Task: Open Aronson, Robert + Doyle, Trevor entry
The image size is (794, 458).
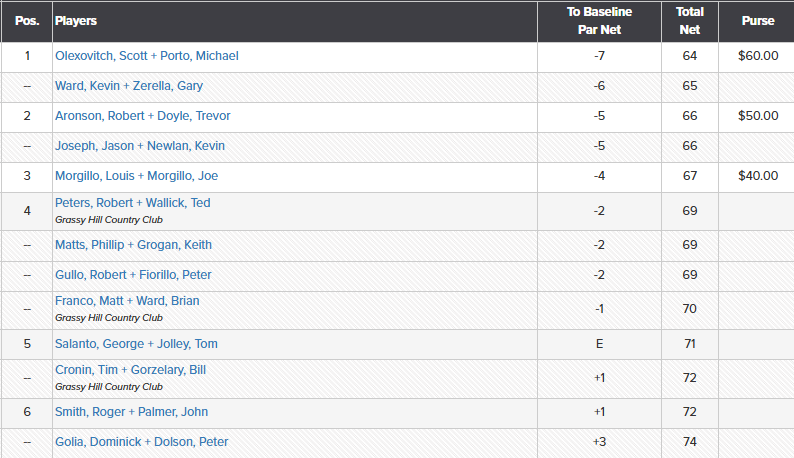Action: (x=142, y=116)
